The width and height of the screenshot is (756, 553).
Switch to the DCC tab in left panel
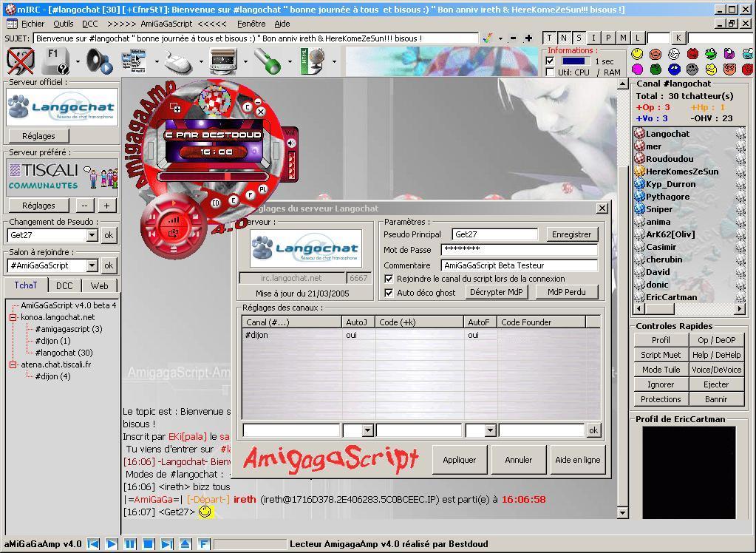click(x=64, y=285)
